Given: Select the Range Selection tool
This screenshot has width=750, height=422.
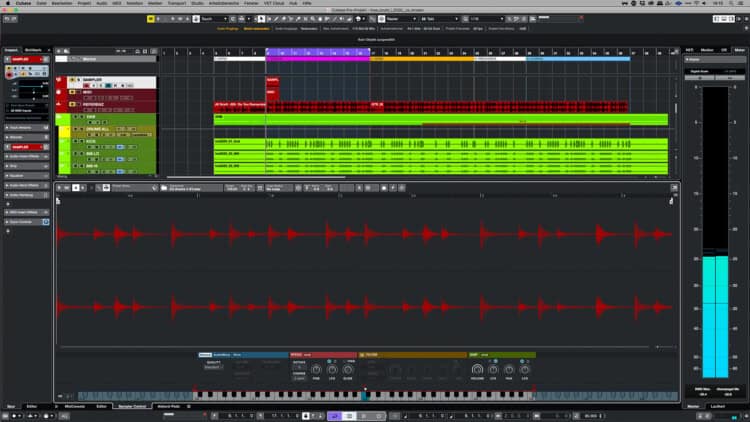Looking at the screenshot, I should click(x=269, y=19).
